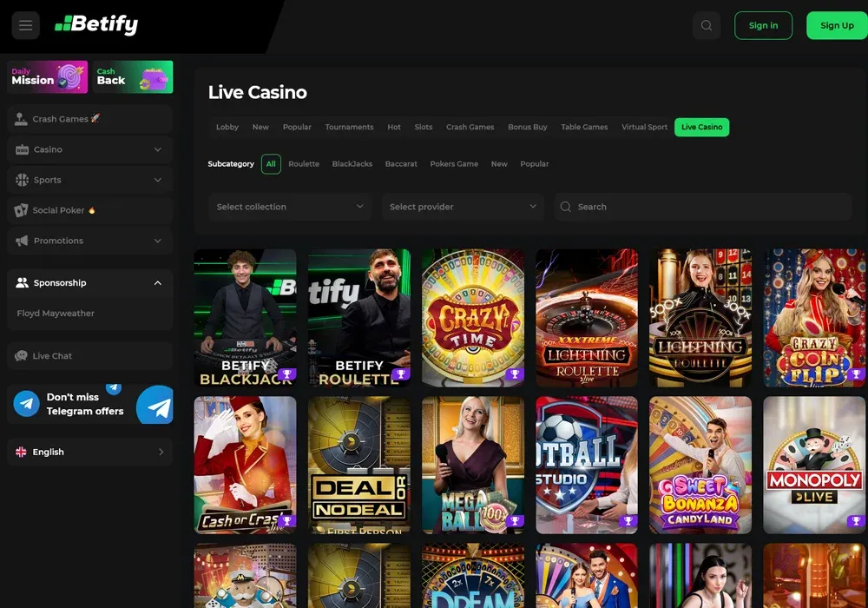Viewport: 868px width, 608px height.
Task: Click trophy badge on Crazy Time game
Action: [514, 375]
